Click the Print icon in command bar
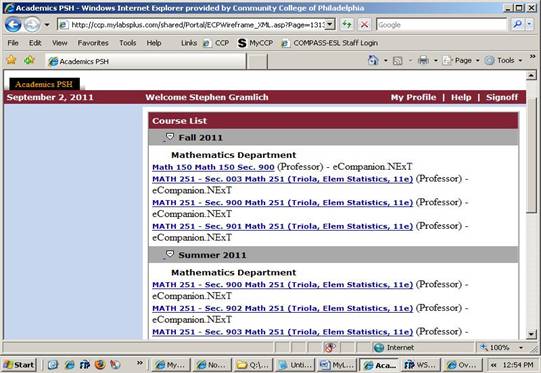The image size is (541, 373). point(423,60)
